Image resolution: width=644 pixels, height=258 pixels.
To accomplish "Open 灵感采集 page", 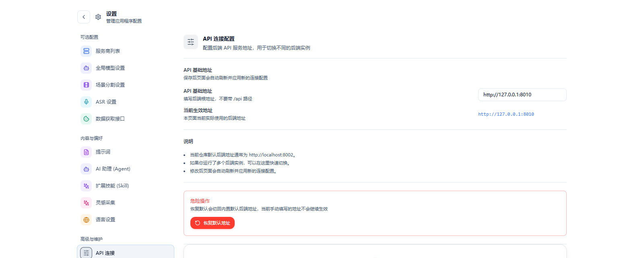I will 126,203.
